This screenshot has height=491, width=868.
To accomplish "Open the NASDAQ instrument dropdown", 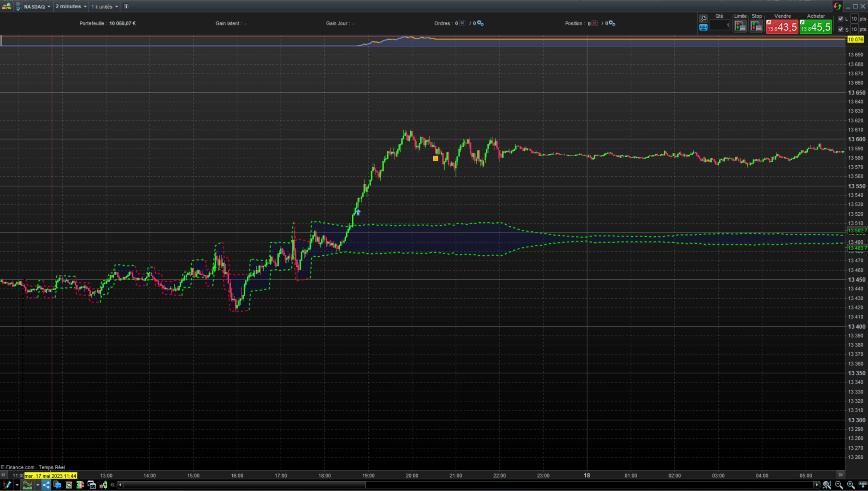I will pos(37,6).
